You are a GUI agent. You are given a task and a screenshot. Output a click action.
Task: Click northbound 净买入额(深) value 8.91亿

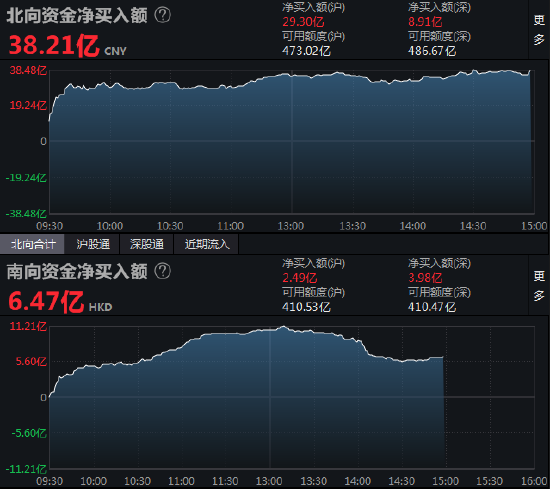pos(425,22)
